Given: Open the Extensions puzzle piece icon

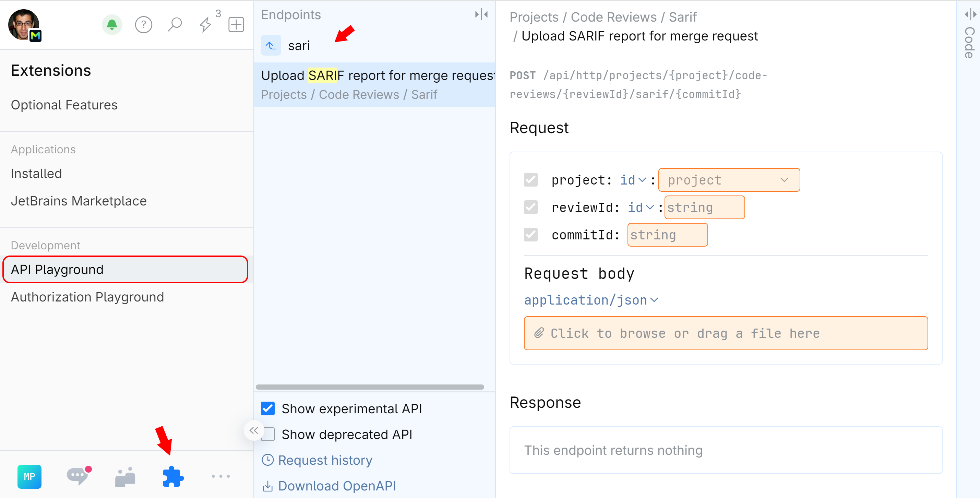Looking at the screenshot, I should [173, 476].
